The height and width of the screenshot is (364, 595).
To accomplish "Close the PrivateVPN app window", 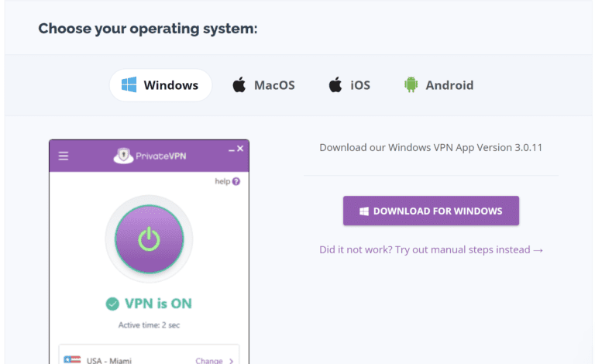I will pyautogui.click(x=240, y=148).
